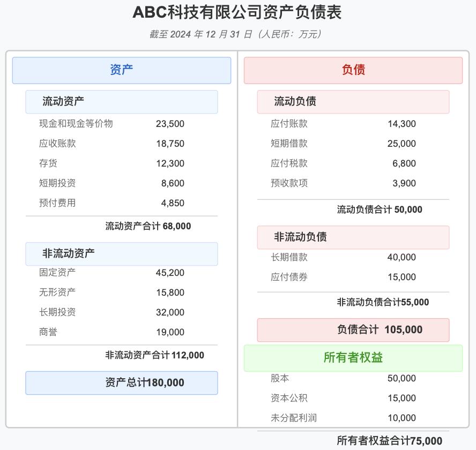Select the 非流动负债 subsection heading

click(x=300, y=237)
